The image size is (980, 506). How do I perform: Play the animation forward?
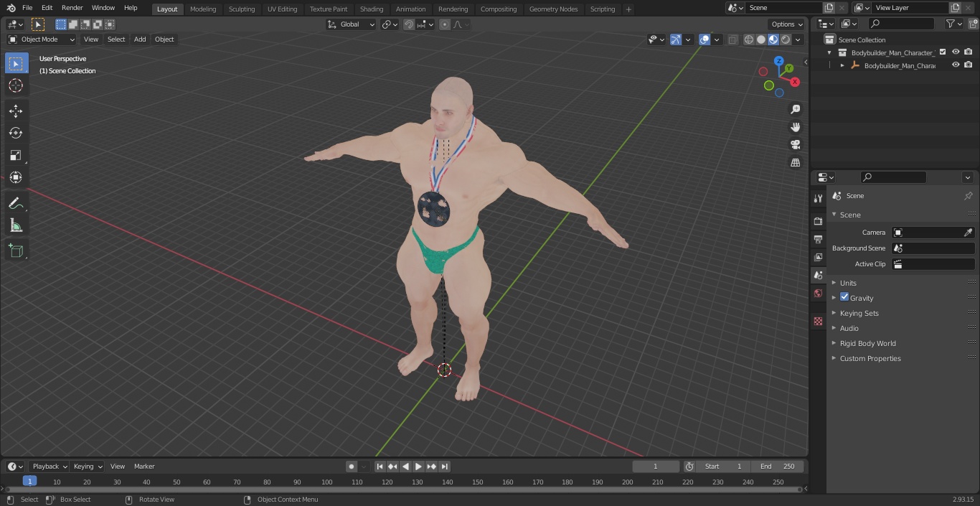418,467
